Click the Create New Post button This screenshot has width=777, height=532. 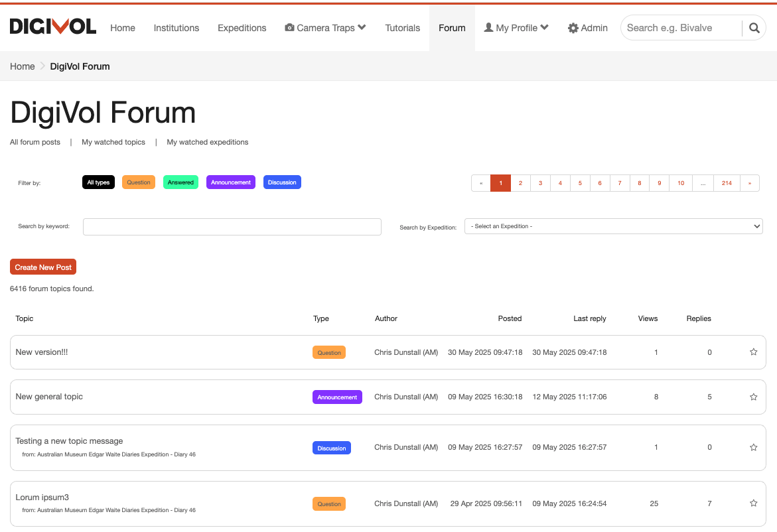(x=43, y=267)
